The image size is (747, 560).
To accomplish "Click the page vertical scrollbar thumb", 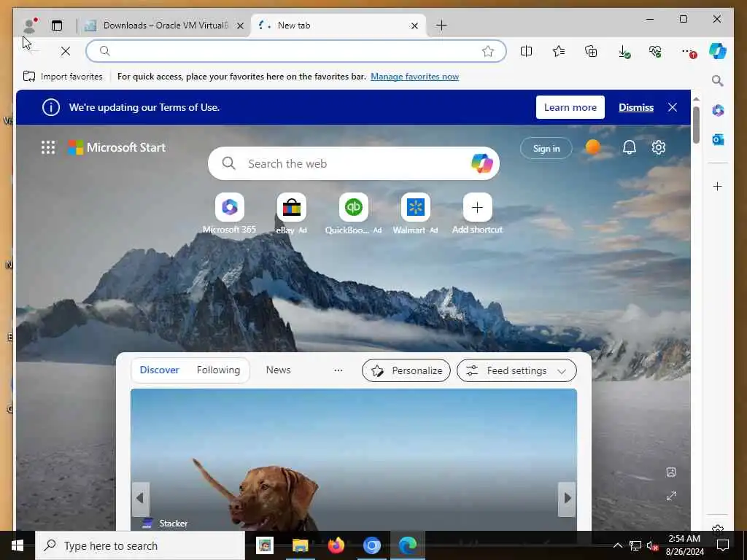I will click(x=696, y=125).
